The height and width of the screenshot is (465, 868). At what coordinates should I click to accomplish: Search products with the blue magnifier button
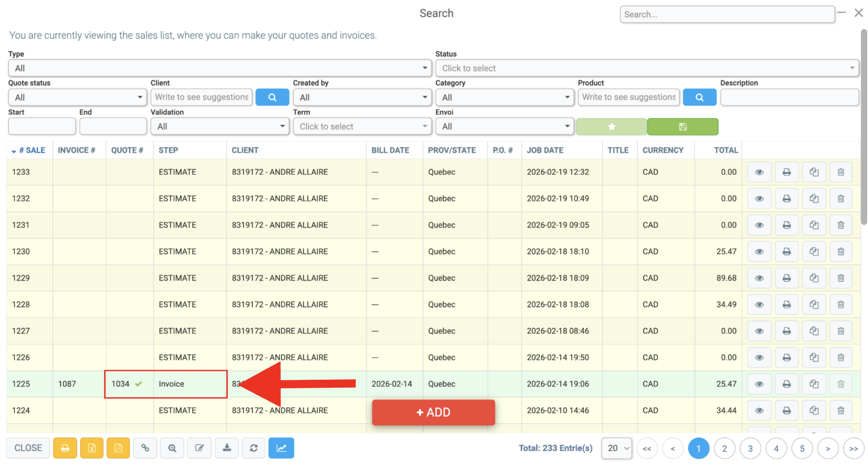pyautogui.click(x=699, y=97)
